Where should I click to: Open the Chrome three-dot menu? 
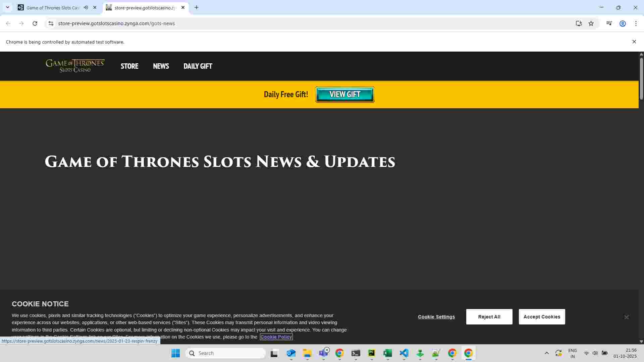pyautogui.click(x=636, y=23)
